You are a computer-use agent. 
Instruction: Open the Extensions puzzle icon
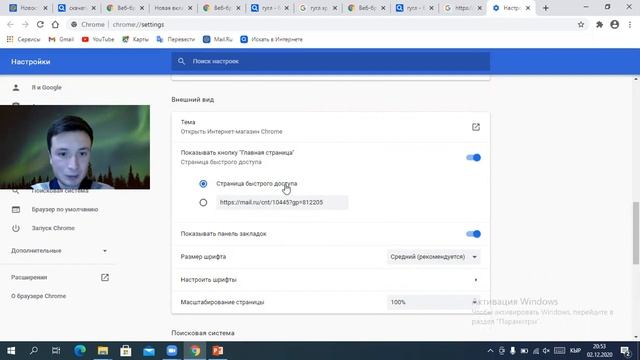599,24
